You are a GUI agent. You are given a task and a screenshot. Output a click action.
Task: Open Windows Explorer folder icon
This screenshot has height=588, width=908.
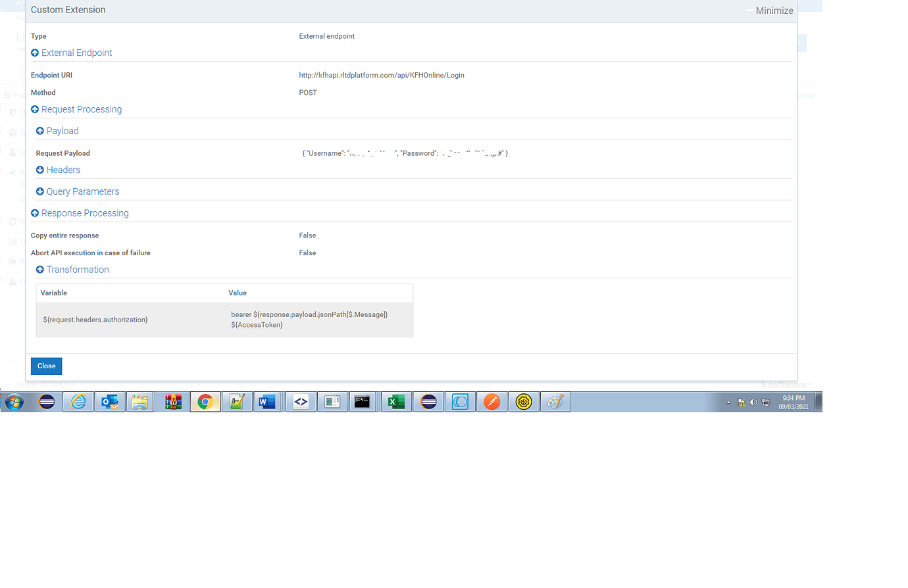(x=140, y=402)
